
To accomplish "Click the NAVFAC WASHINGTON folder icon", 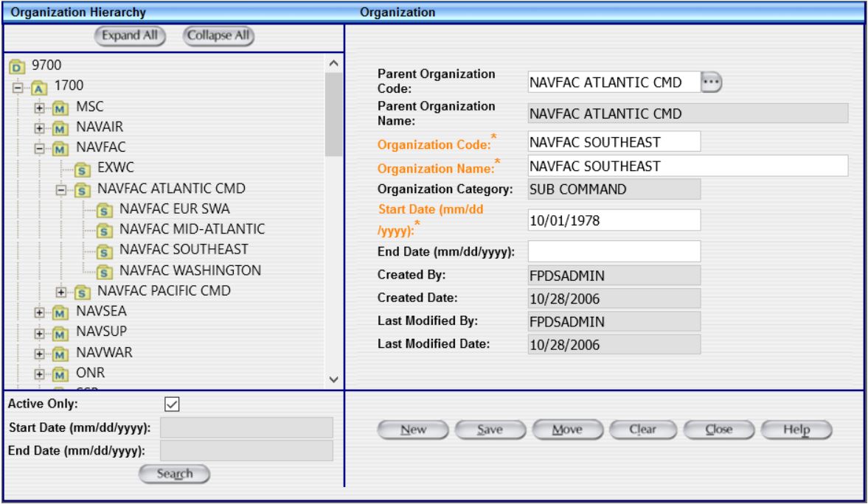I will coord(104,272).
